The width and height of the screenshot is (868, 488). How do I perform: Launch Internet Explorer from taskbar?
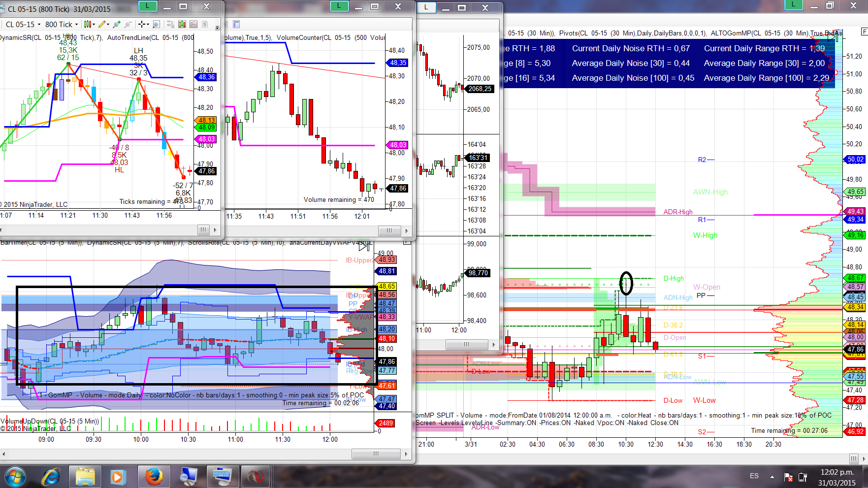pos(51,477)
